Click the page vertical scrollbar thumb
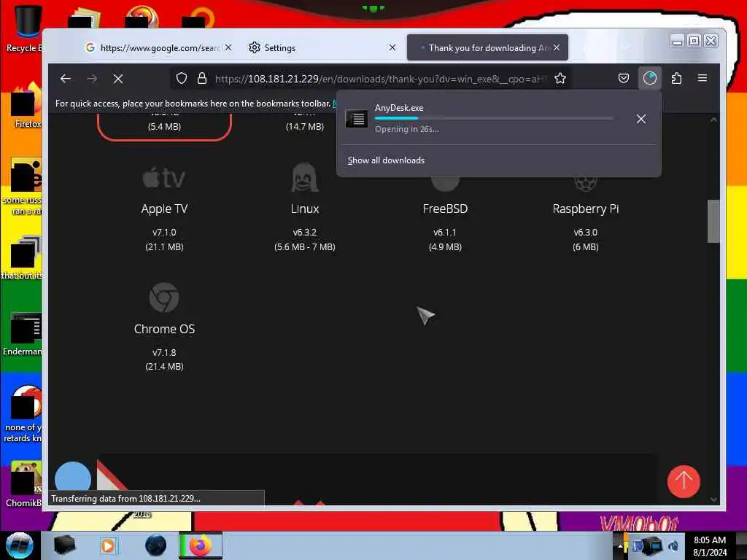 pyautogui.click(x=713, y=222)
